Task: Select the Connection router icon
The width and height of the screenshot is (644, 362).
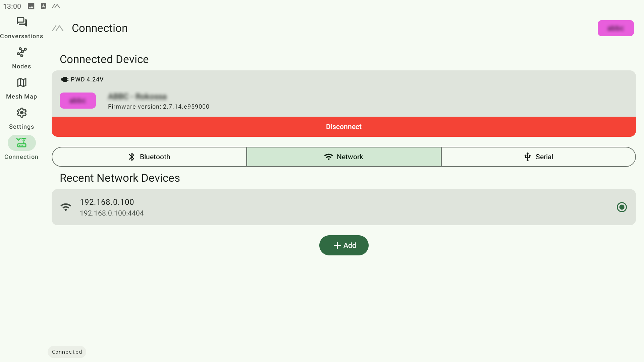Action: click(22, 143)
